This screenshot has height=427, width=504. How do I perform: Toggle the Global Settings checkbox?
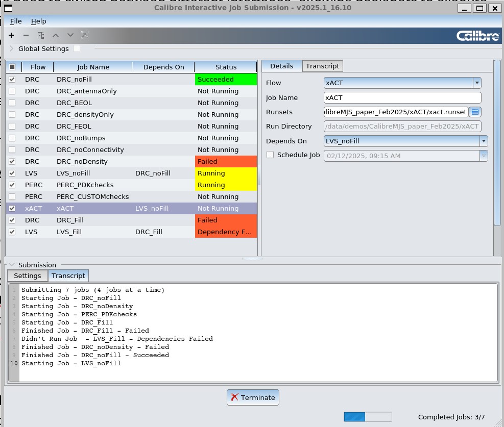coord(77,48)
